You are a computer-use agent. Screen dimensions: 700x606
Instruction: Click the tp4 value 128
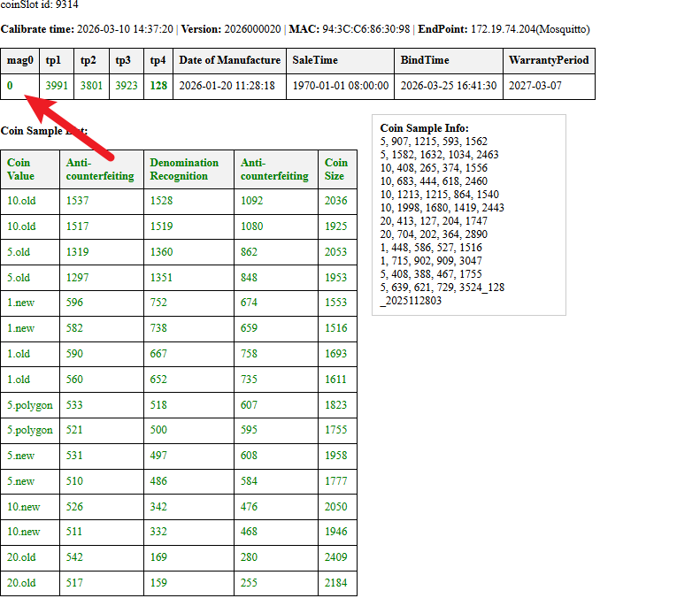click(x=158, y=86)
